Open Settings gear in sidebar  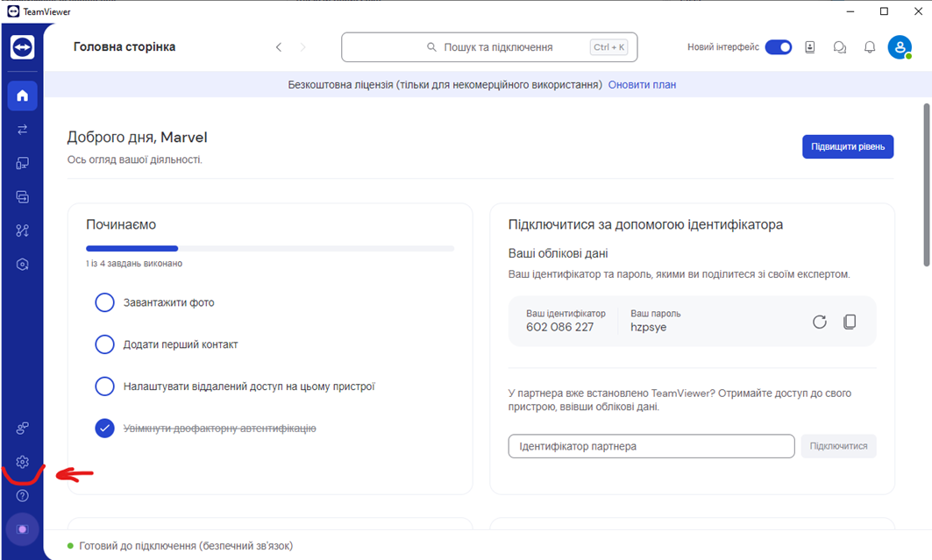pos(23,462)
